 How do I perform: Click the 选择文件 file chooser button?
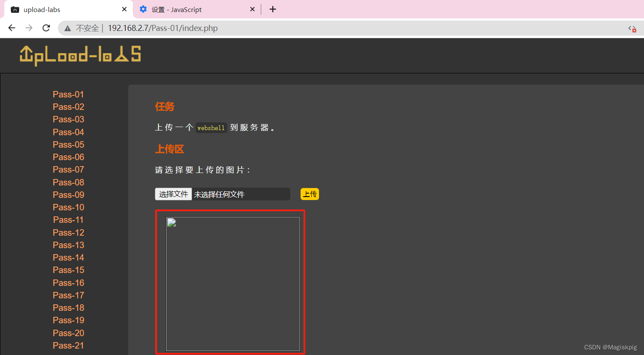pyautogui.click(x=173, y=194)
